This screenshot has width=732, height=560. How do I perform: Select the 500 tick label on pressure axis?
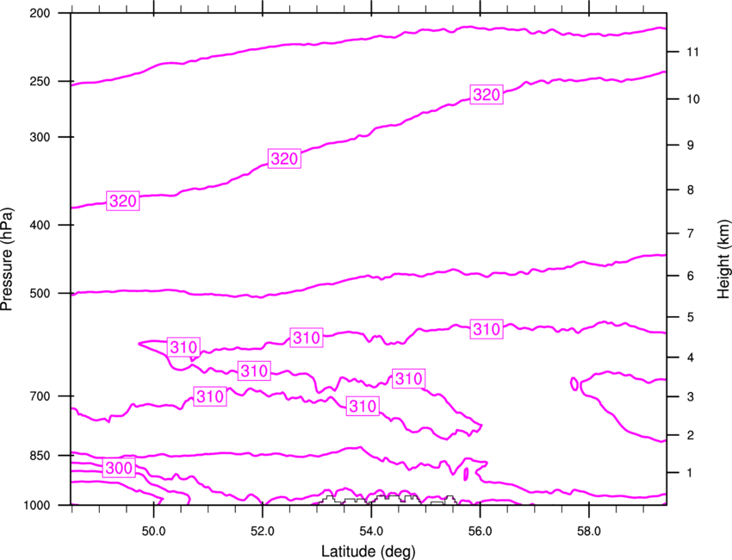40,294
